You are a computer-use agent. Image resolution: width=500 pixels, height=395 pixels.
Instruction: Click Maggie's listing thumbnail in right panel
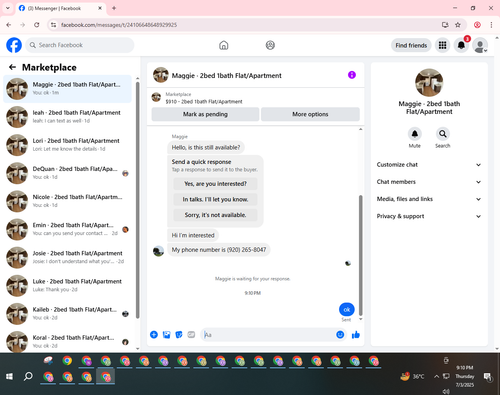[429, 83]
